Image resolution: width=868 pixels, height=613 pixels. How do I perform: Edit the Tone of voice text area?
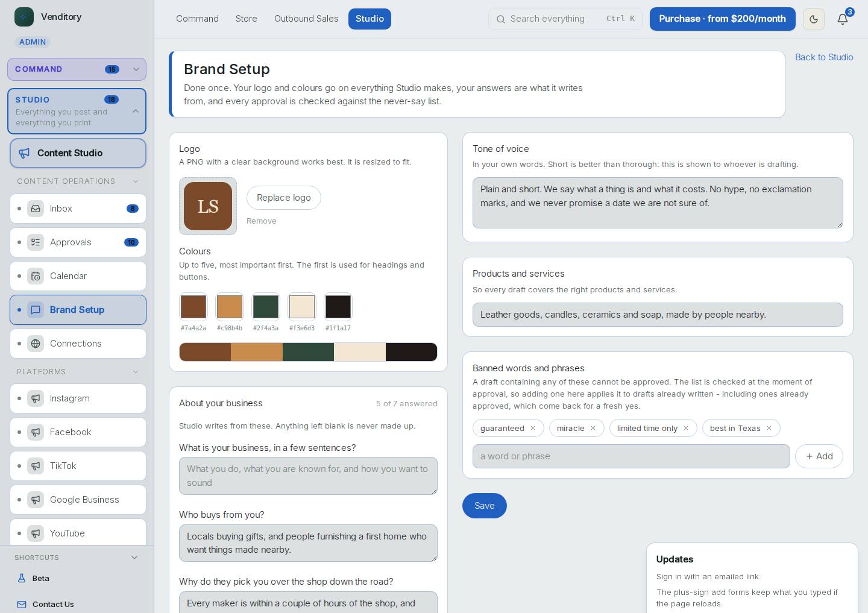[658, 203]
